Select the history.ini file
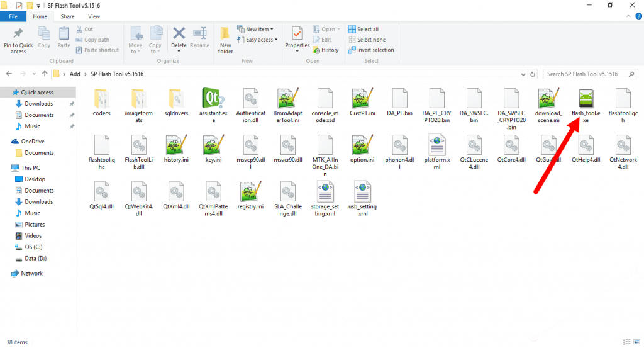Viewport: 644px width, 348px height. click(176, 145)
